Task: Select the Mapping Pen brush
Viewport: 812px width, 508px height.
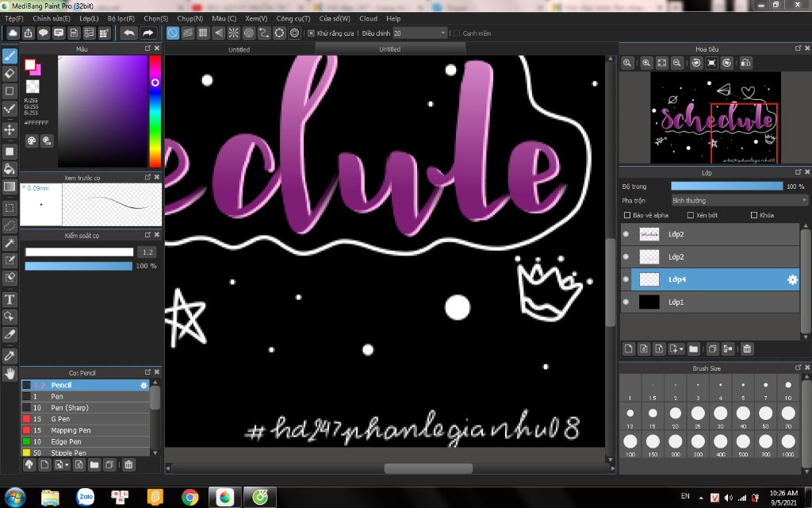Action: tap(86, 430)
